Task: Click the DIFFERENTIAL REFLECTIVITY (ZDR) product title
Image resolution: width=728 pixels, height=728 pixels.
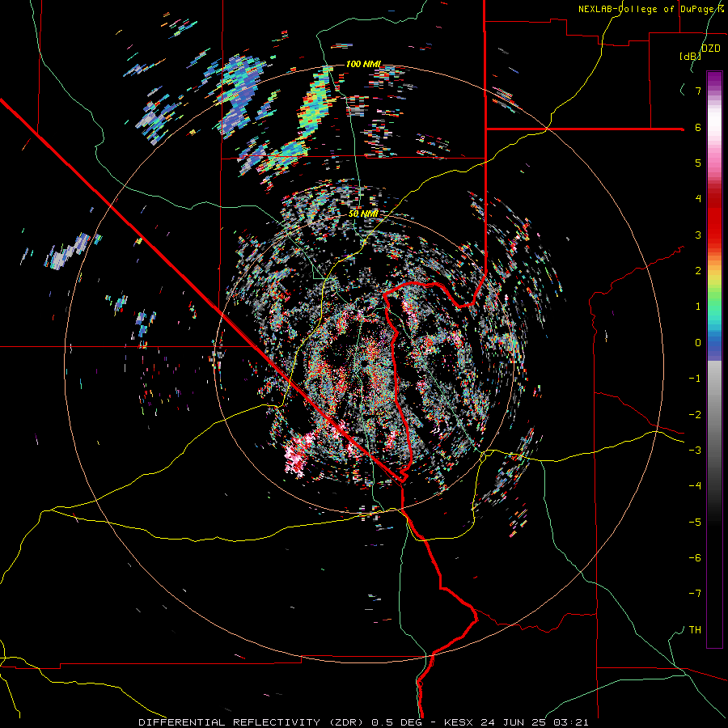Action: pyautogui.click(x=252, y=722)
